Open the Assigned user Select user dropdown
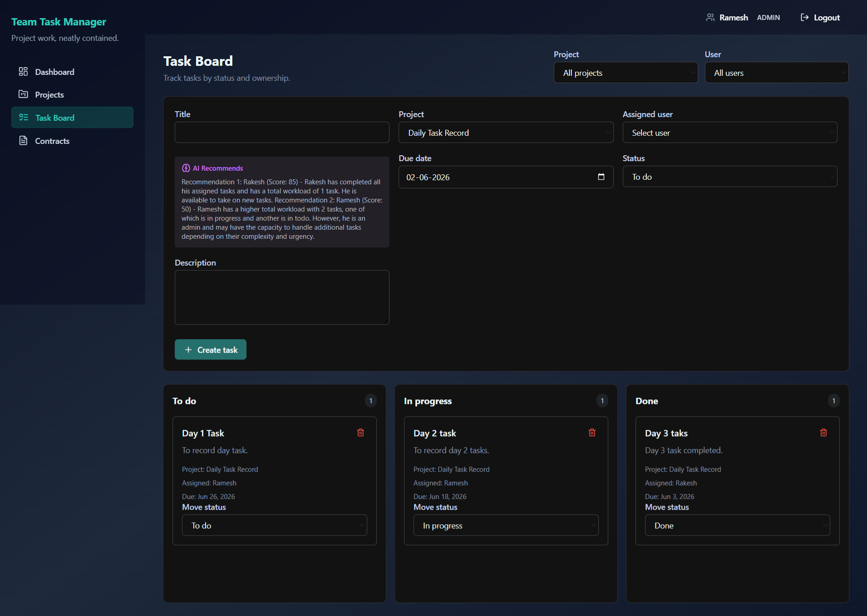Viewport: 867px width, 616px height. tap(729, 133)
